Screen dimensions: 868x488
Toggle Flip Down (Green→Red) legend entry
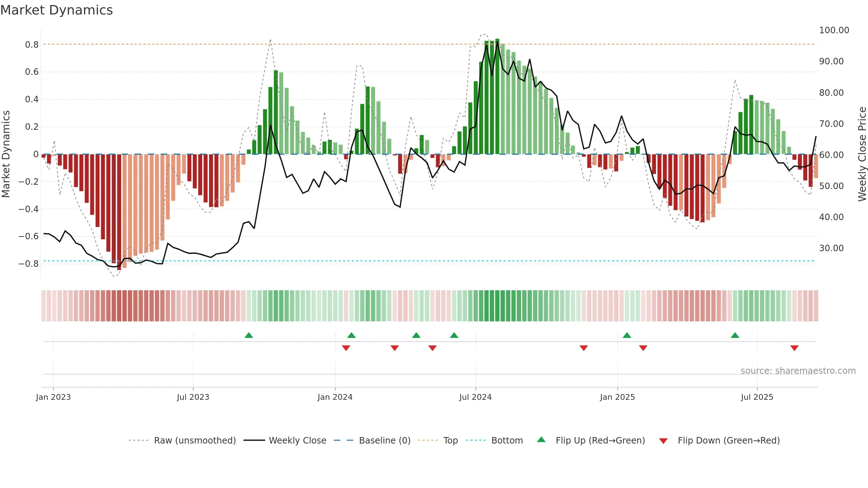tap(719, 440)
